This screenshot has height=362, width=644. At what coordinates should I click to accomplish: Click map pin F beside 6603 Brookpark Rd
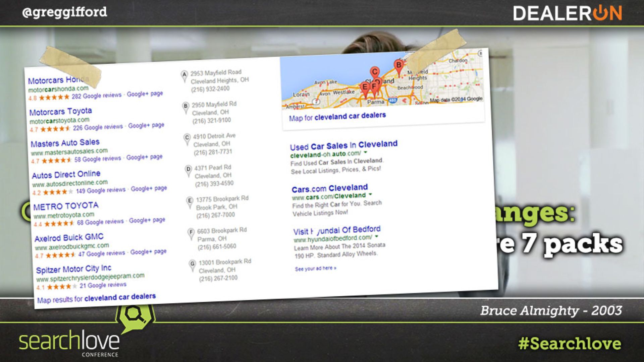(191, 234)
